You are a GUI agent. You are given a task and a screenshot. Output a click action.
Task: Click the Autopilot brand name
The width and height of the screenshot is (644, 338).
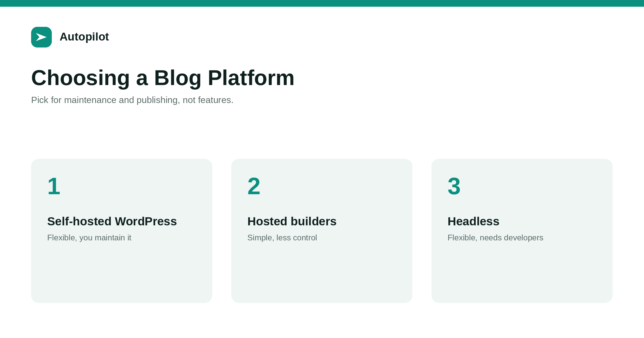click(x=84, y=37)
